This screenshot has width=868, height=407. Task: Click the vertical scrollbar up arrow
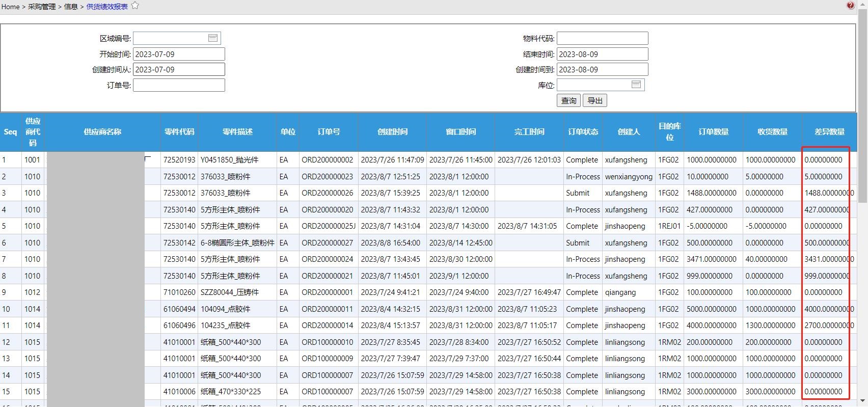pos(862,4)
